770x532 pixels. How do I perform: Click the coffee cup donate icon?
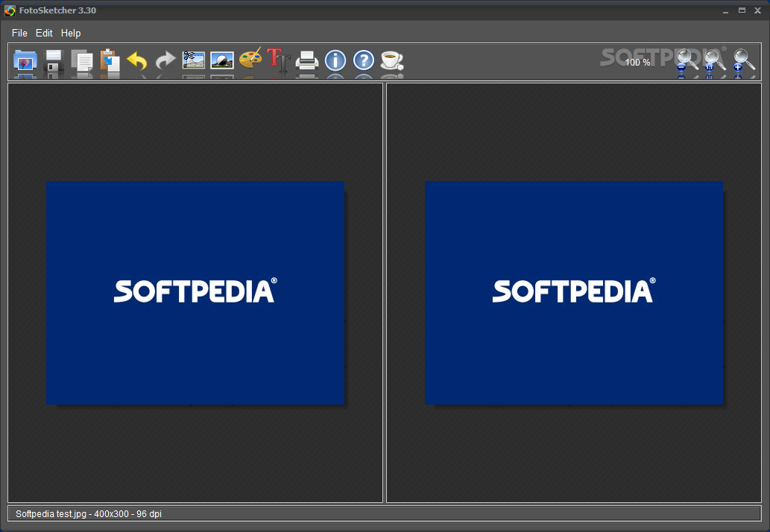coord(392,61)
